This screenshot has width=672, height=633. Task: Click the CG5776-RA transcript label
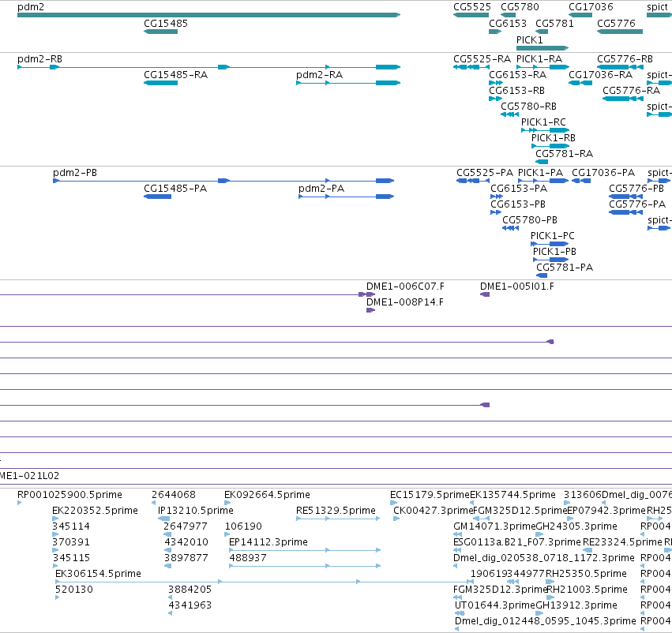point(631,91)
